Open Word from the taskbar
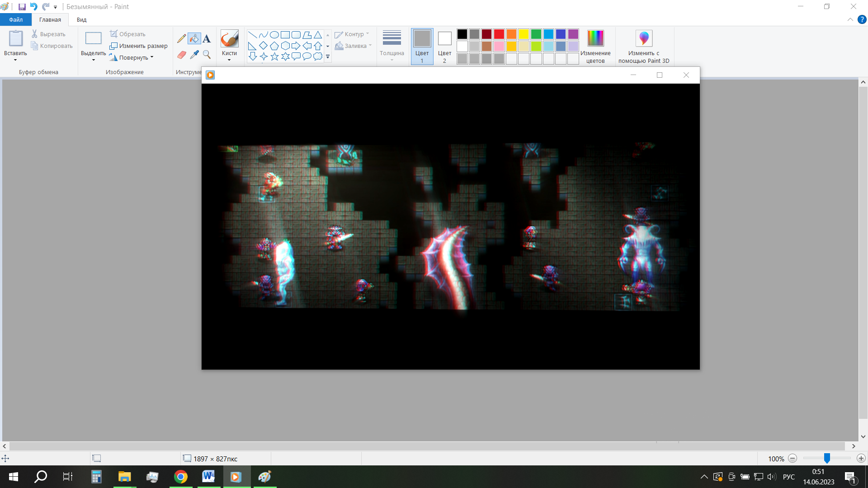868x488 pixels. tap(208, 477)
